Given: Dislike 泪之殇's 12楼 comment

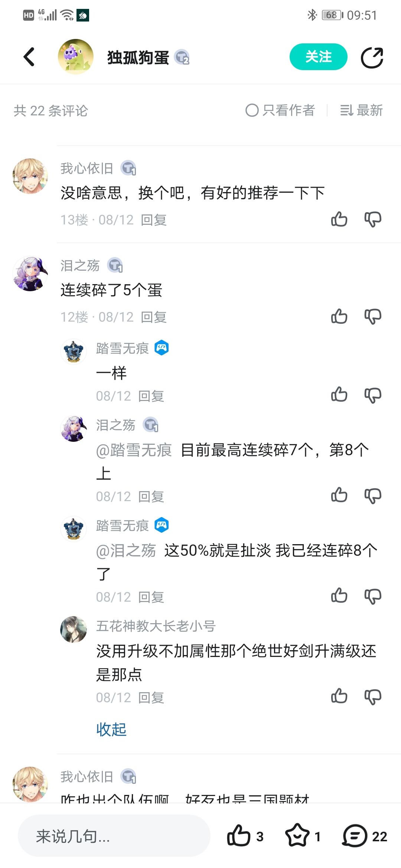Looking at the screenshot, I should [x=373, y=316].
